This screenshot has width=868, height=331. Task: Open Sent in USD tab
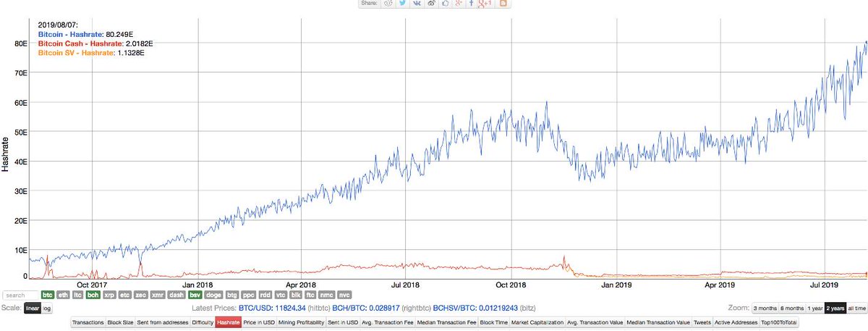343,322
